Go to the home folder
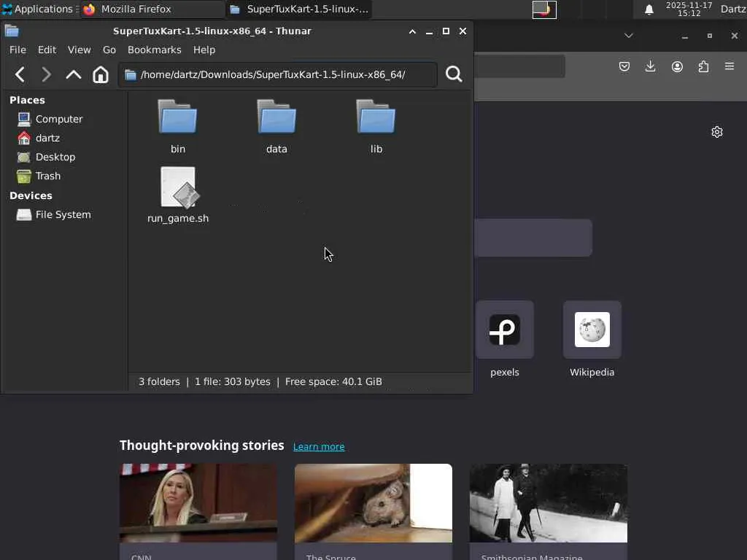747x560 pixels. click(x=101, y=75)
